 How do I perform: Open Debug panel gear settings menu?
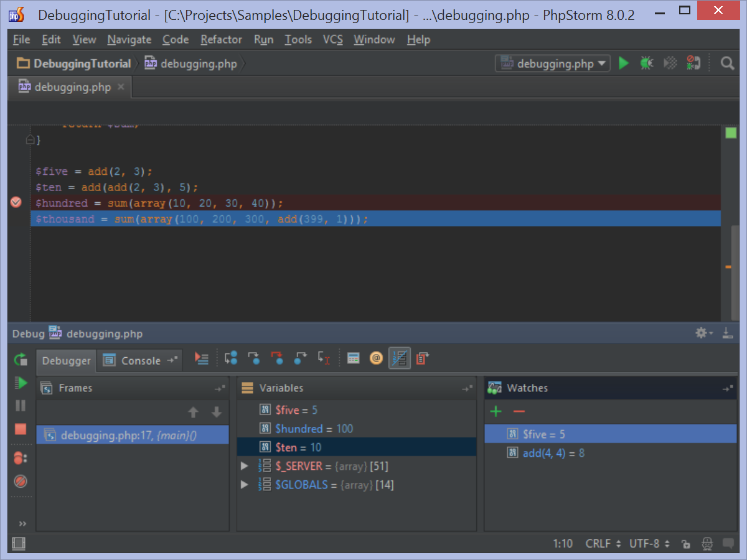pos(703,333)
